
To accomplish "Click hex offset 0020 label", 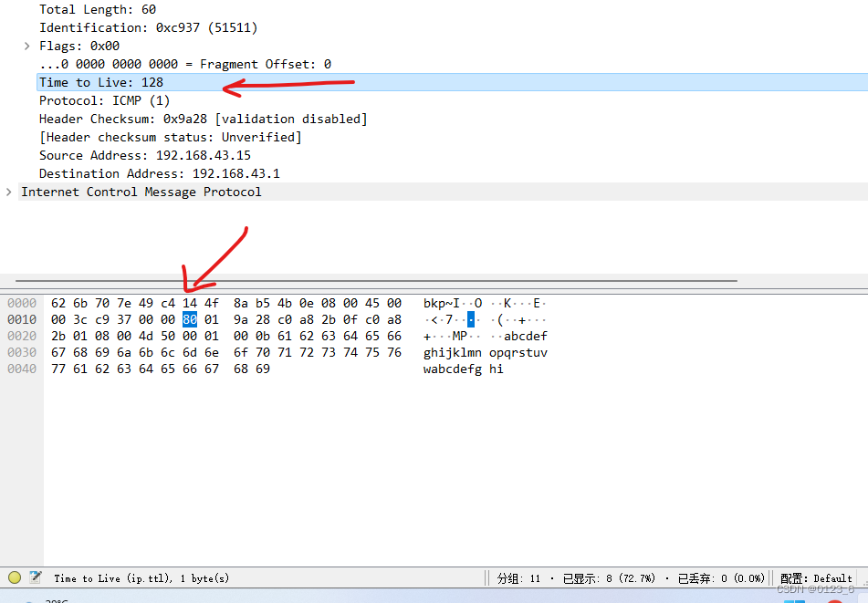I will tap(22, 337).
